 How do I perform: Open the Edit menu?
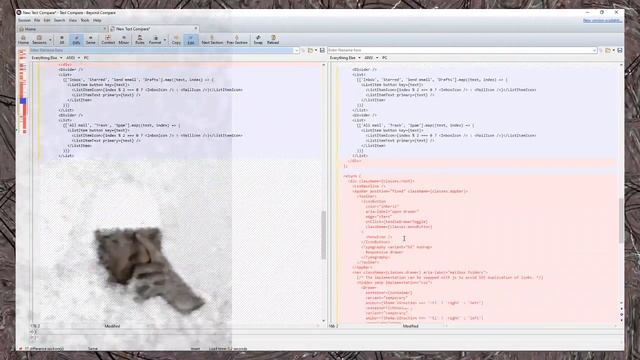click(47, 20)
